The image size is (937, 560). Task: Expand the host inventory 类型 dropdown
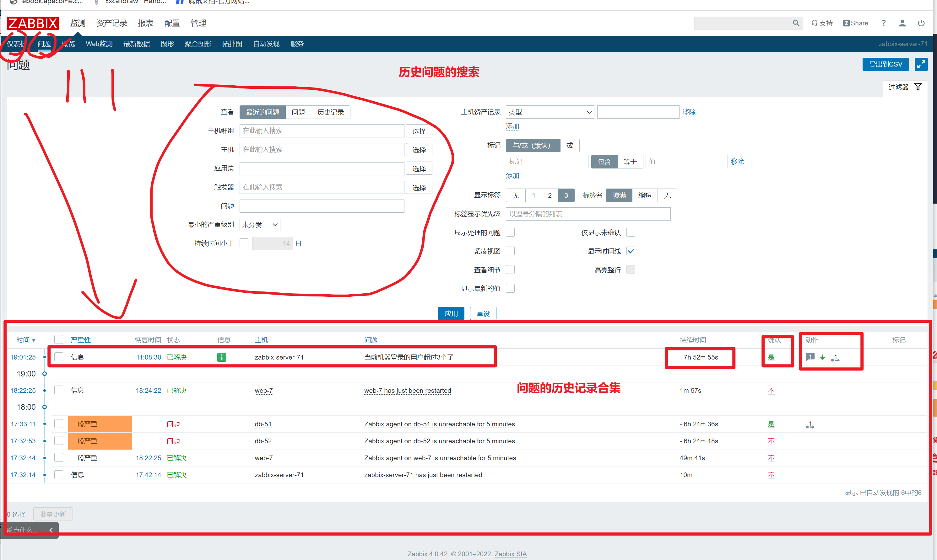click(550, 112)
